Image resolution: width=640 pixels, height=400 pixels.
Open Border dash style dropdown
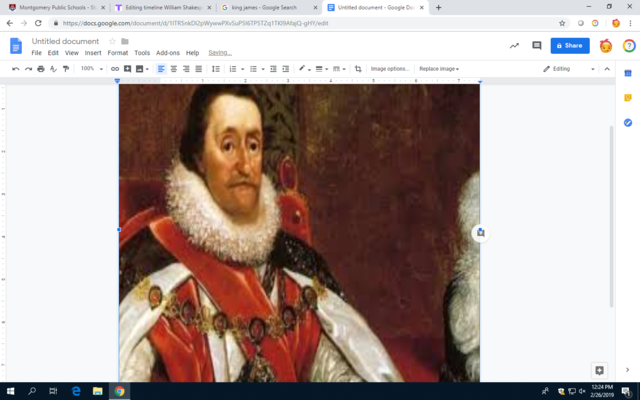click(x=339, y=69)
